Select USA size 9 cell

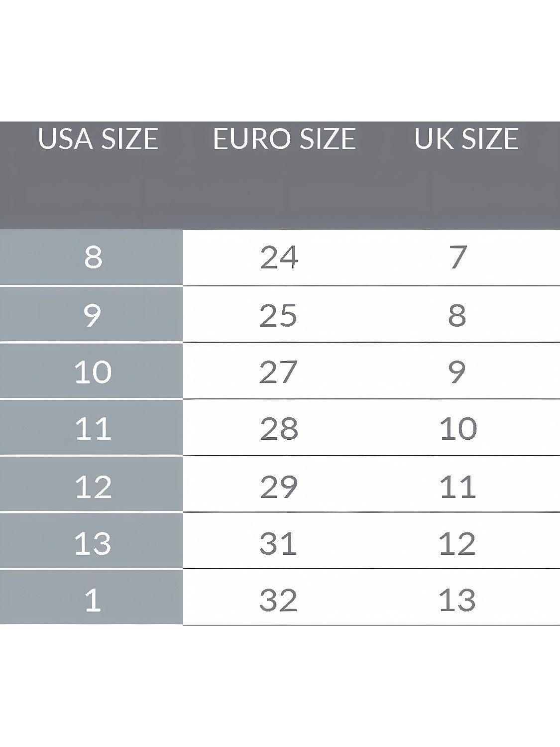coord(91,314)
